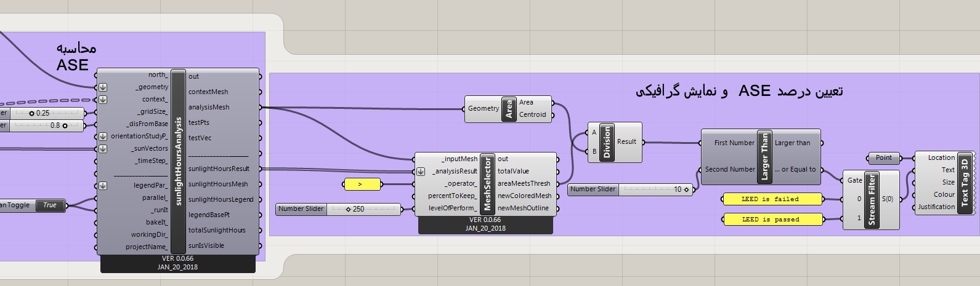Click the 0.8 distance from base slider

click(42, 125)
